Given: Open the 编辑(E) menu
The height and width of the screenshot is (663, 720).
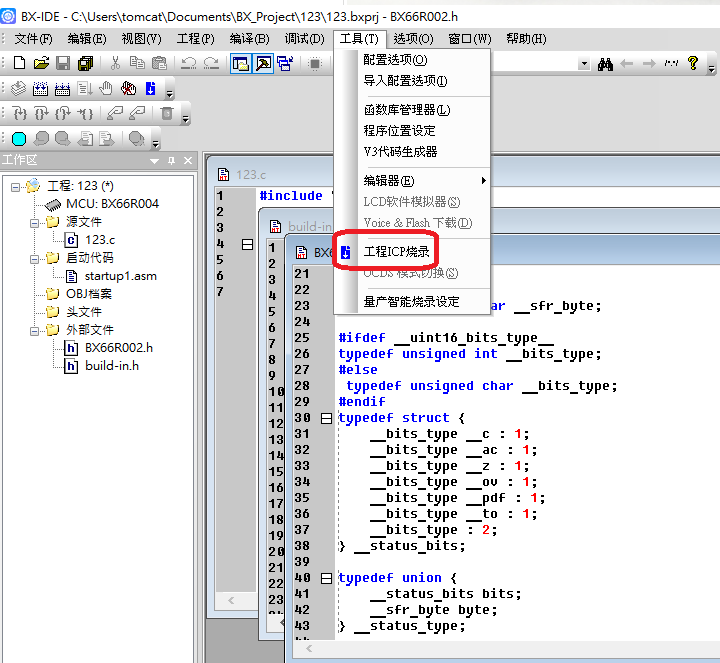Looking at the screenshot, I should click(x=87, y=39).
